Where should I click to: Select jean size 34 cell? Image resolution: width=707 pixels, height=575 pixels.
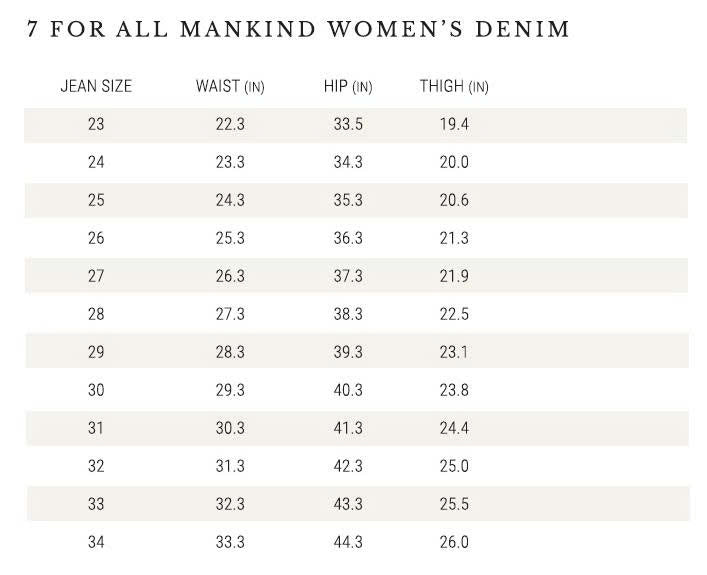pos(96,543)
